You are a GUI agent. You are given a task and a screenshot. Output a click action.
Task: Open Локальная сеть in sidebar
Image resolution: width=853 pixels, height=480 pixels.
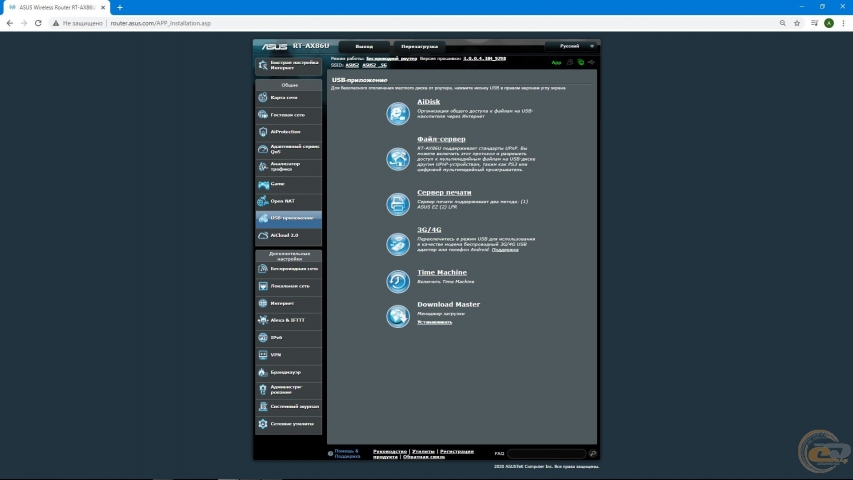coord(288,286)
